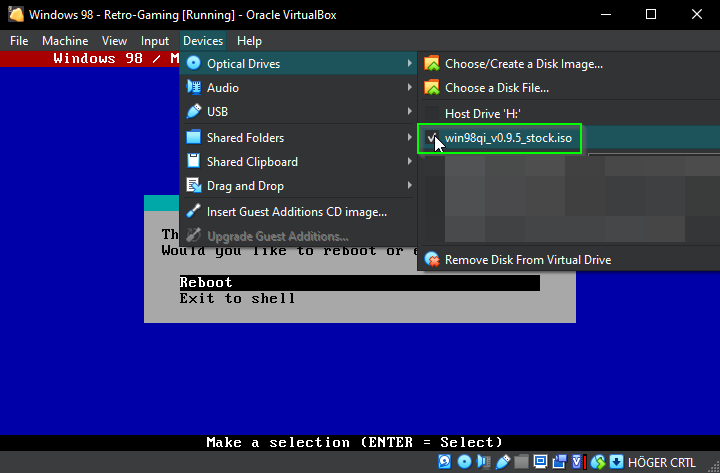This screenshot has width=720, height=473.
Task: Click the audio status bar icon
Action: click(x=484, y=462)
